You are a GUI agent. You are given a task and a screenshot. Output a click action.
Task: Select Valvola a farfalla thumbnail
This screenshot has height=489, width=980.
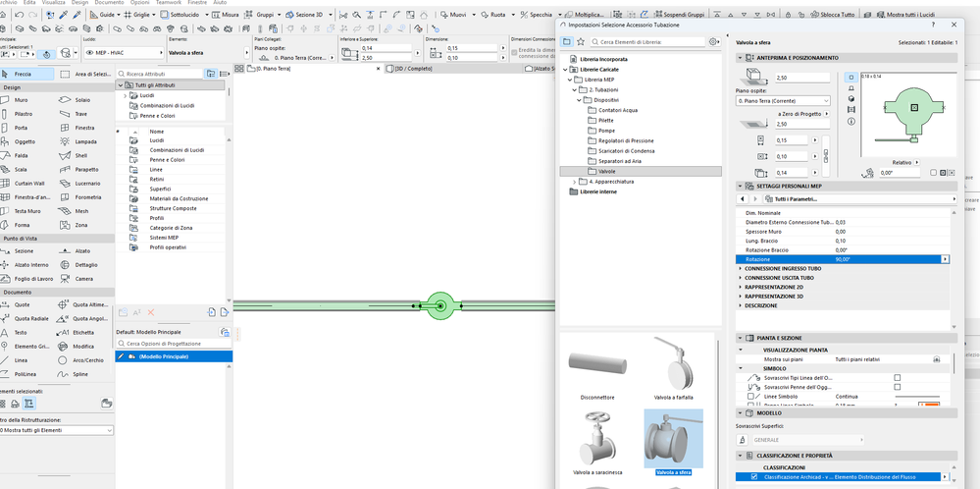pyautogui.click(x=673, y=368)
